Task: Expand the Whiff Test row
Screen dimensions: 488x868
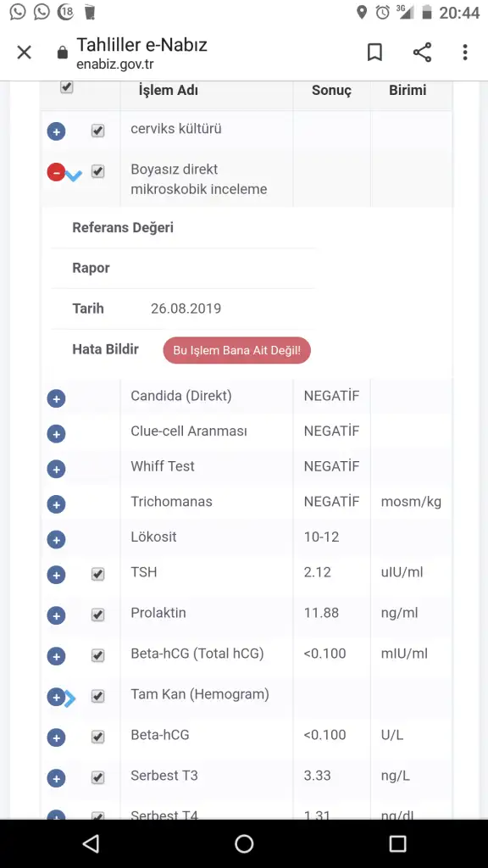Action: click(x=56, y=470)
